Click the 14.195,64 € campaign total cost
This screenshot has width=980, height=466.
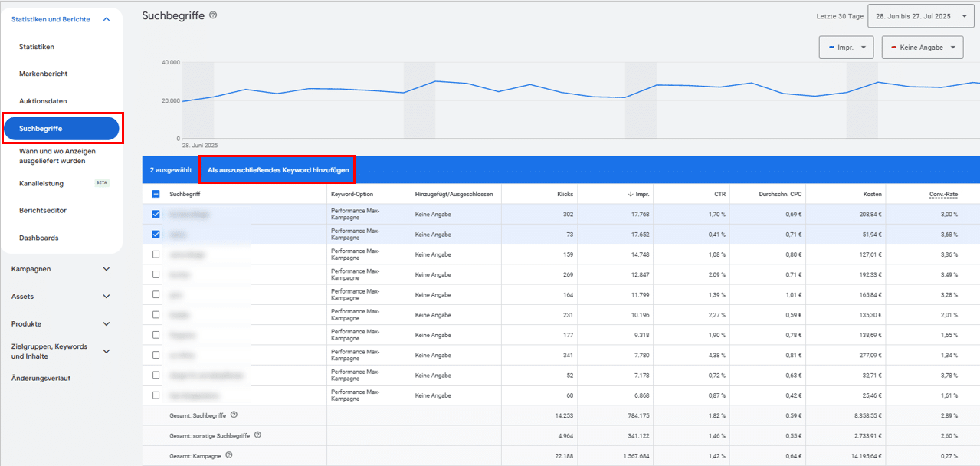click(866, 455)
